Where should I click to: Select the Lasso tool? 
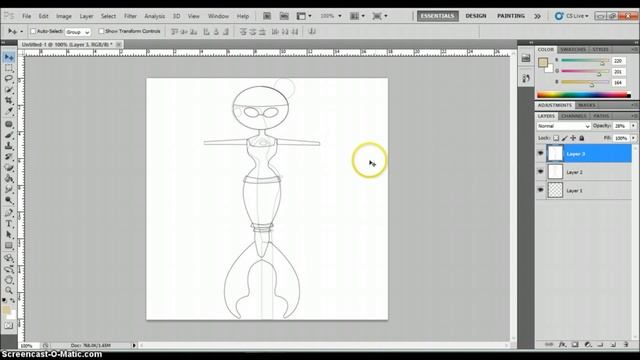9,78
